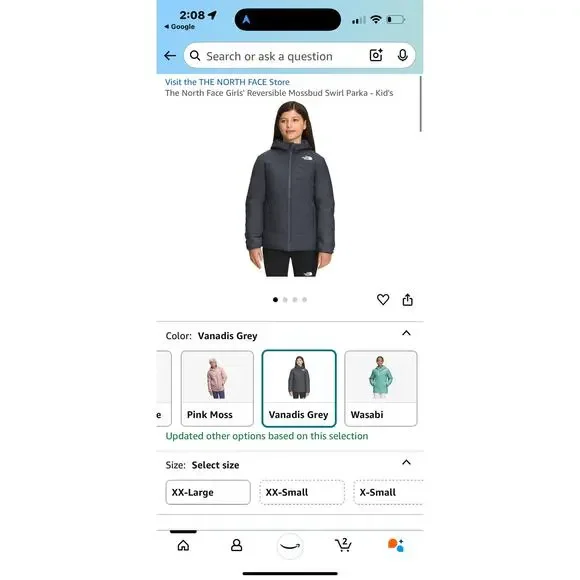The width and height of the screenshot is (580, 580).
Task: Select the XX-Small size option
Action: point(302,492)
